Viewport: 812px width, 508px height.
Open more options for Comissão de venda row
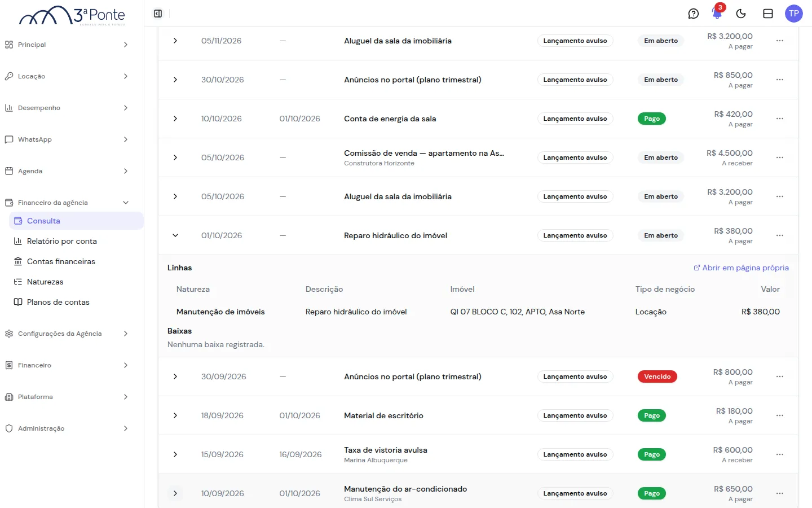[x=780, y=157]
